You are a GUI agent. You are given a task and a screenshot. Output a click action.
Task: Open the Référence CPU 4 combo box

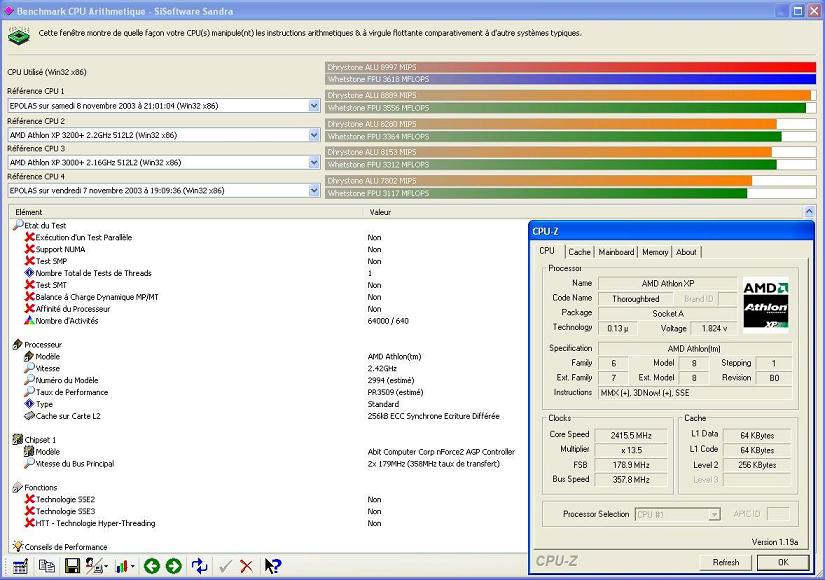(313, 190)
